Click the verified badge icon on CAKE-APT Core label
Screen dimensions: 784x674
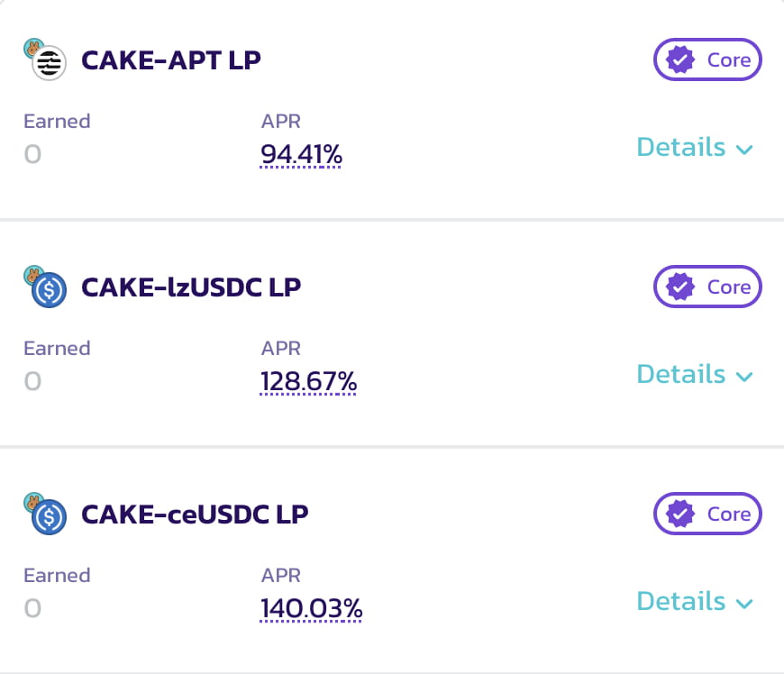(681, 59)
